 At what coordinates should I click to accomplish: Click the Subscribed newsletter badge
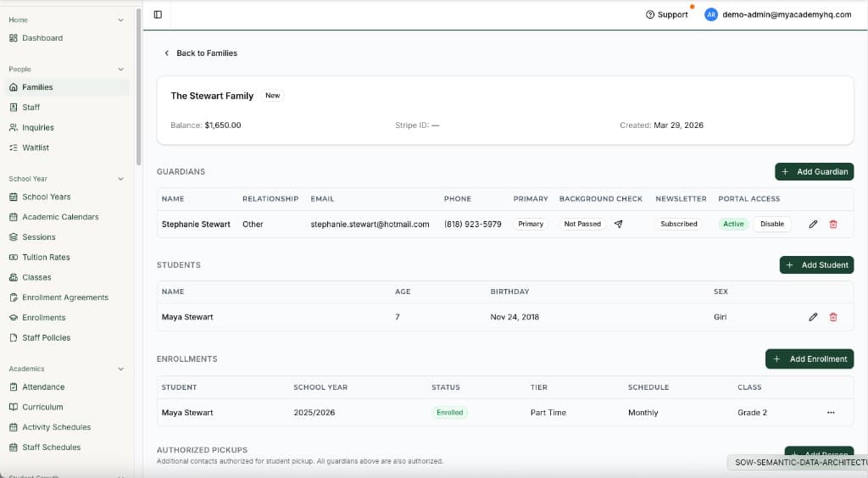[x=679, y=224]
